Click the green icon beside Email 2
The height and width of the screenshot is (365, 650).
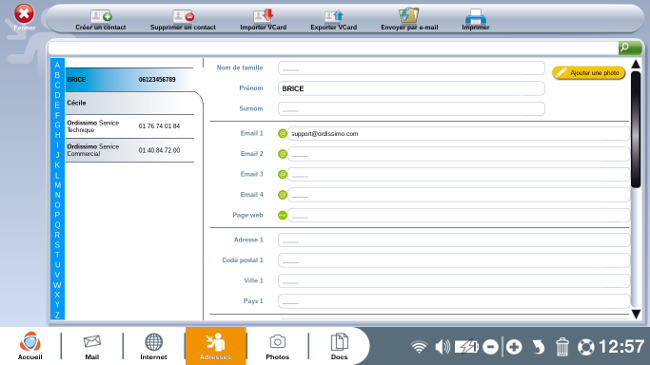pyautogui.click(x=282, y=154)
